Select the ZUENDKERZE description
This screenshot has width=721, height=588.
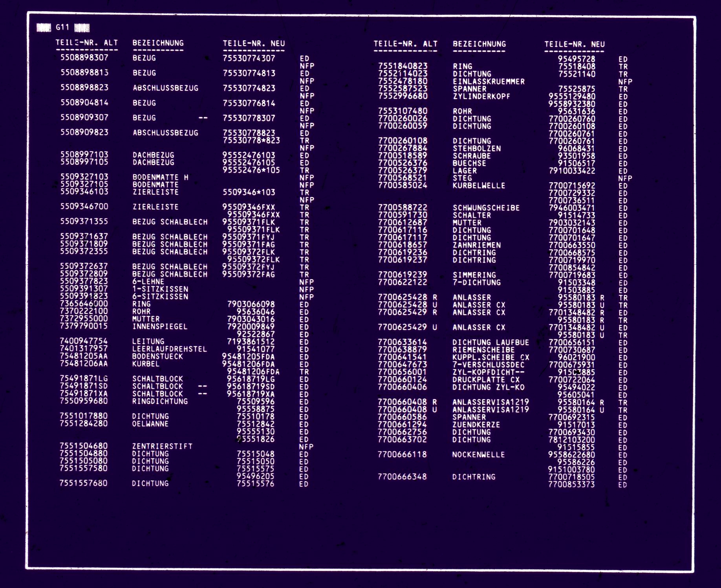pyautogui.click(x=476, y=425)
